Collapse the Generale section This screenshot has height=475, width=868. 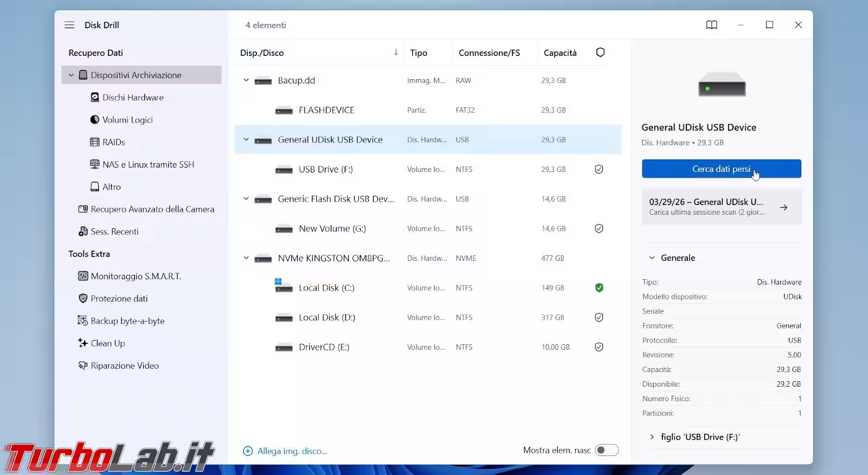point(652,258)
